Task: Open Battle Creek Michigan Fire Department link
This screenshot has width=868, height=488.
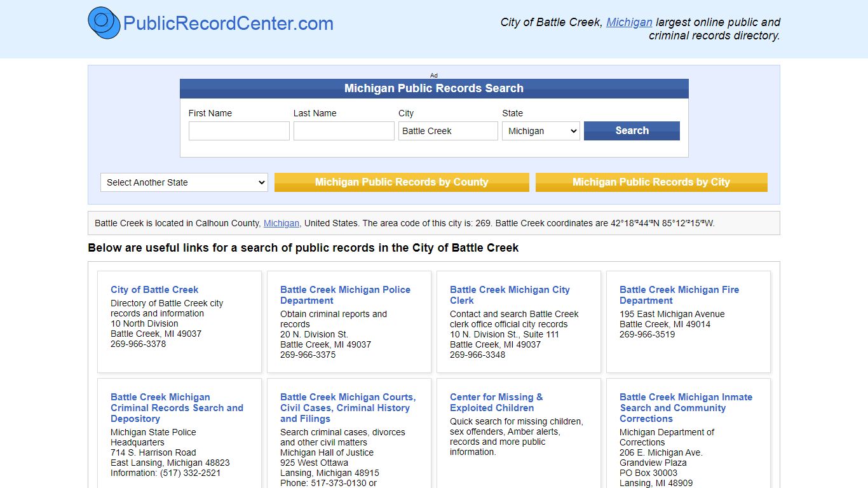Action: [x=679, y=295]
